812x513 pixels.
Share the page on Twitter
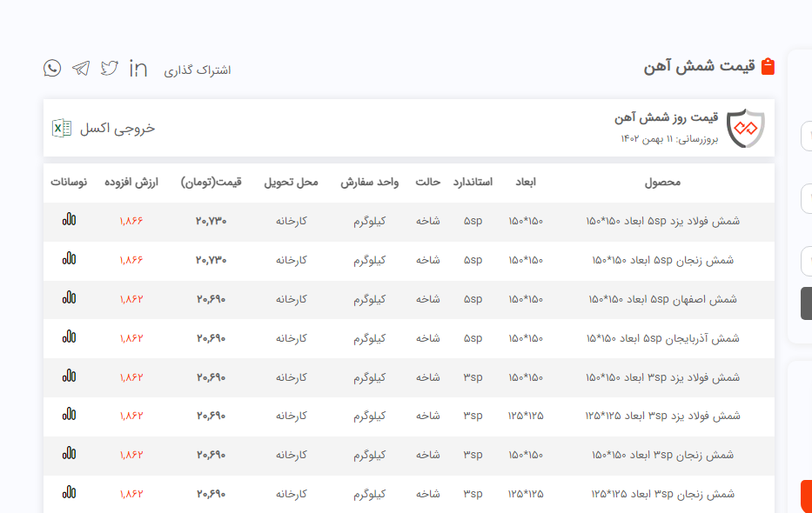(x=109, y=68)
